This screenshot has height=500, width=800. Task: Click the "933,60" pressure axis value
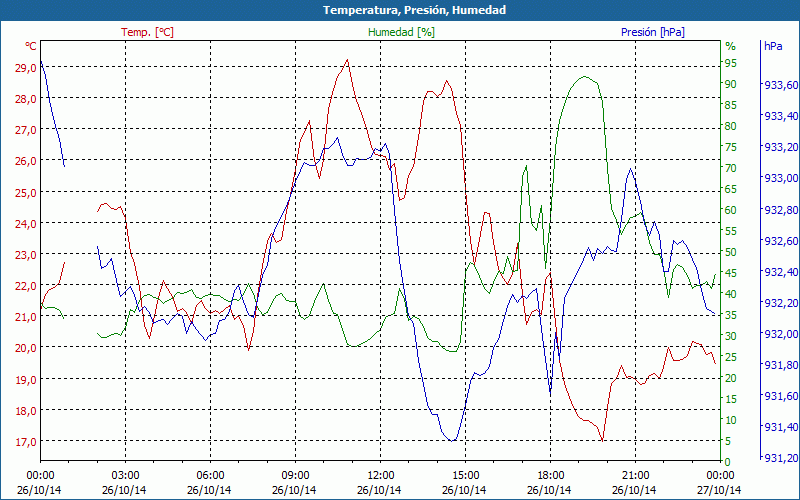(x=781, y=85)
